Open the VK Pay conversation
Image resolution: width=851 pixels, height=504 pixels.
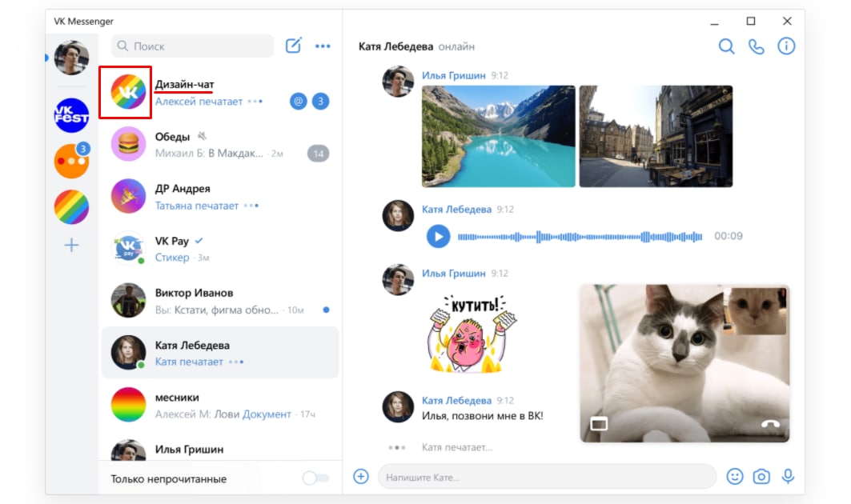click(220, 249)
